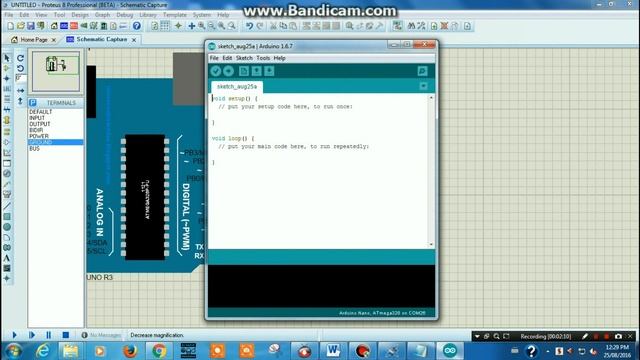Click the rotate anticlockwise icon

(20, 68)
